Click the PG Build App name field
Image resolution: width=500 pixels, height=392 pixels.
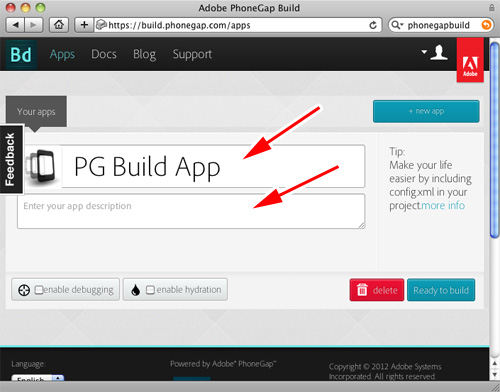point(213,166)
